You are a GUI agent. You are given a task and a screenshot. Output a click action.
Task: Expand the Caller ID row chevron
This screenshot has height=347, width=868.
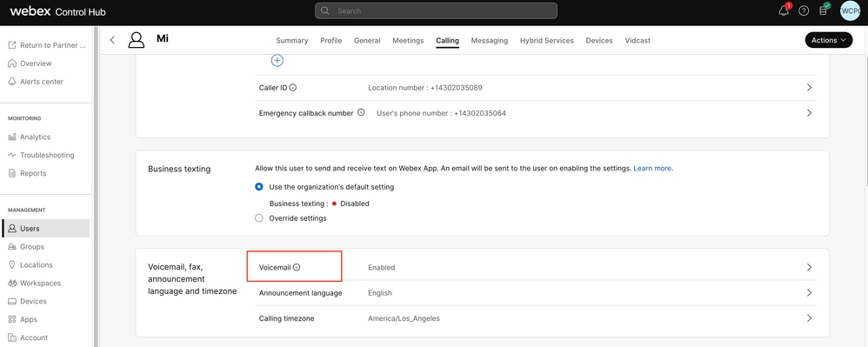click(810, 88)
